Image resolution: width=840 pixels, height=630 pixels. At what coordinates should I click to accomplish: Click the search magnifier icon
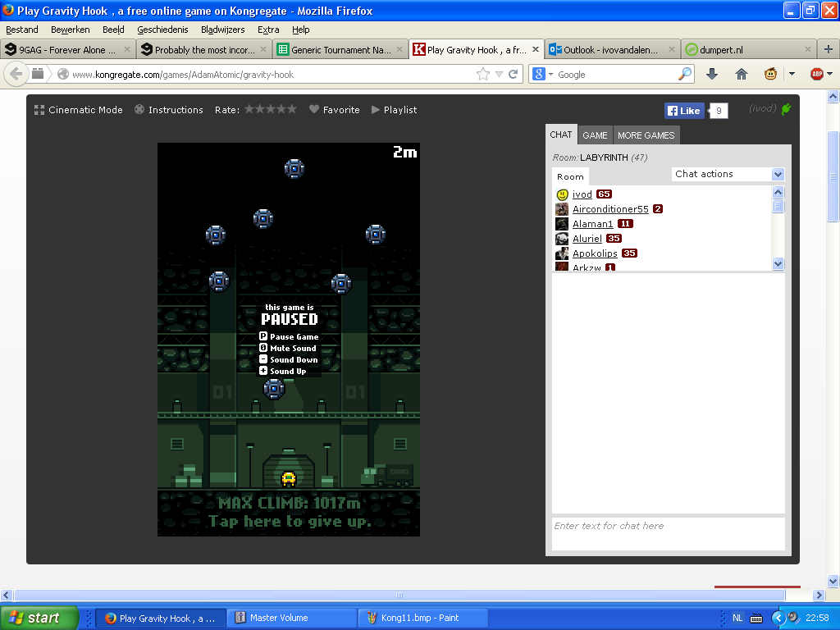click(685, 74)
